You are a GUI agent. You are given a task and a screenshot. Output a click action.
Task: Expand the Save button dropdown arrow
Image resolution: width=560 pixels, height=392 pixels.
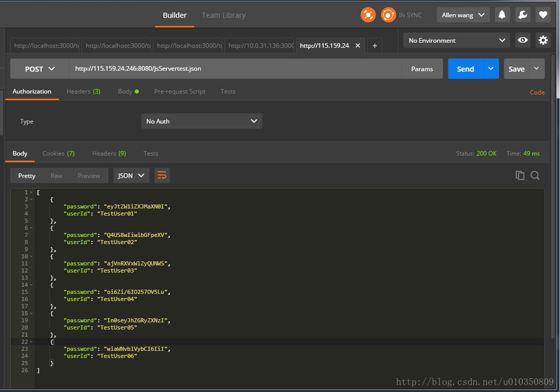point(537,69)
